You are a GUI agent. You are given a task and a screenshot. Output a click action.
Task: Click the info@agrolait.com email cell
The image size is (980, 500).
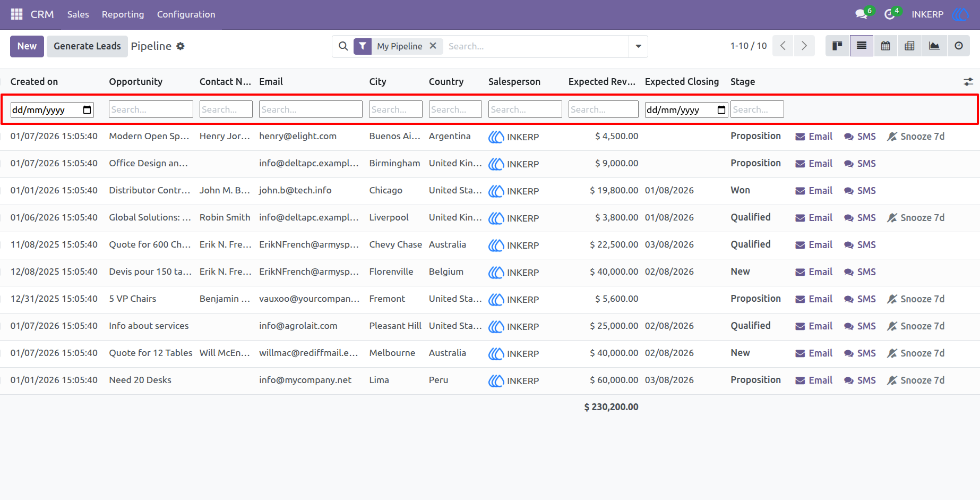(x=298, y=326)
